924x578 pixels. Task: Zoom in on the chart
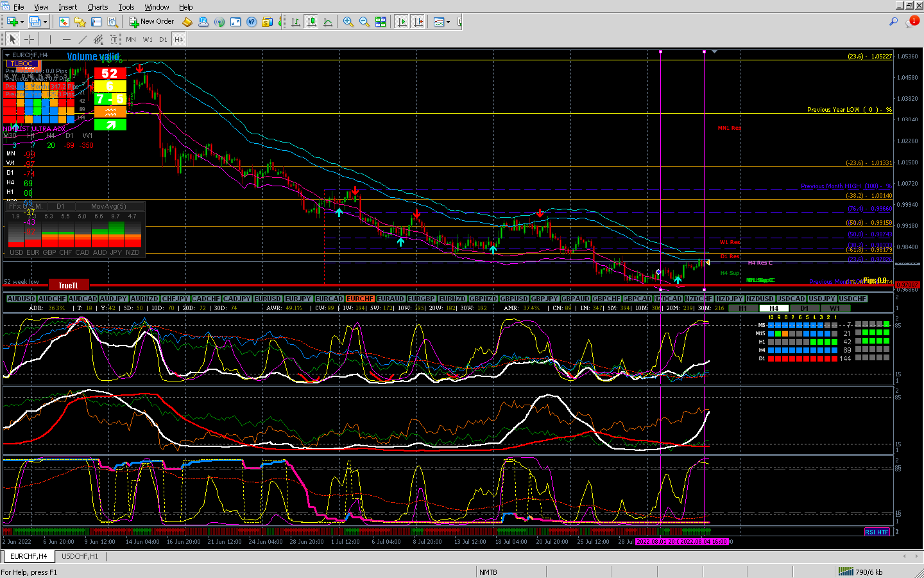point(348,22)
